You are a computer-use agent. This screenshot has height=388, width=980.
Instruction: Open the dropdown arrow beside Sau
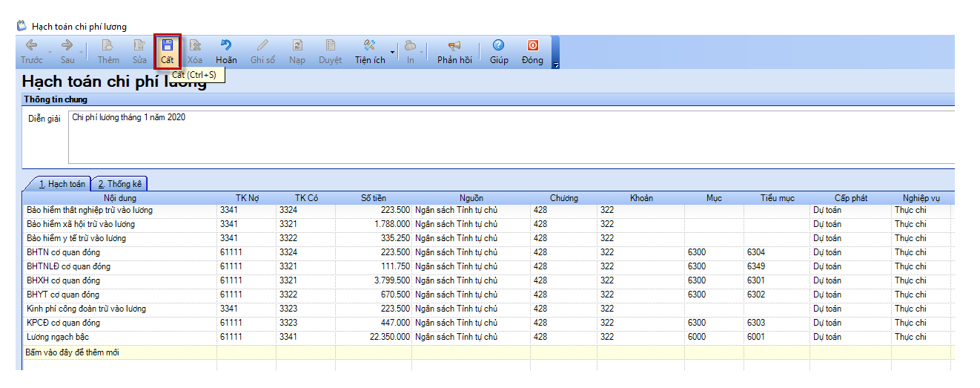81,52
